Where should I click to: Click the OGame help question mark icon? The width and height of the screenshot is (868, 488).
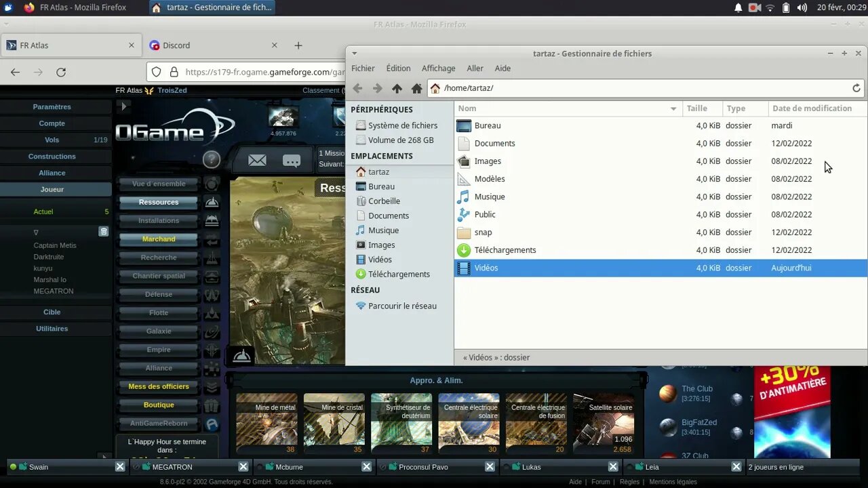click(212, 159)
